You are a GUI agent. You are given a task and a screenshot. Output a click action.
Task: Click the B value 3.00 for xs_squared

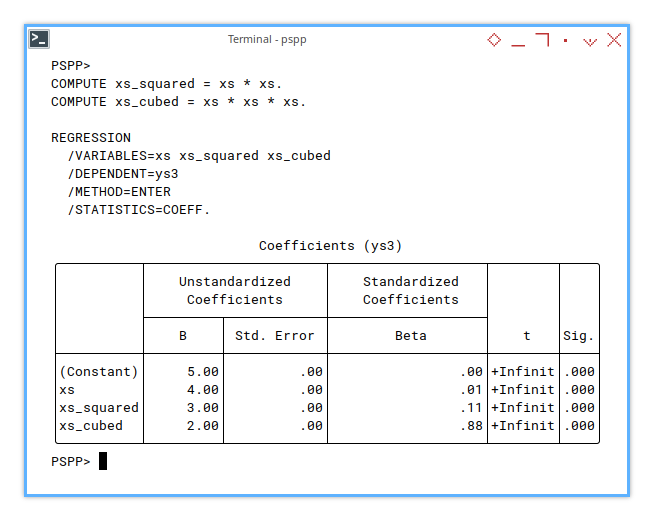click(203, 408)
